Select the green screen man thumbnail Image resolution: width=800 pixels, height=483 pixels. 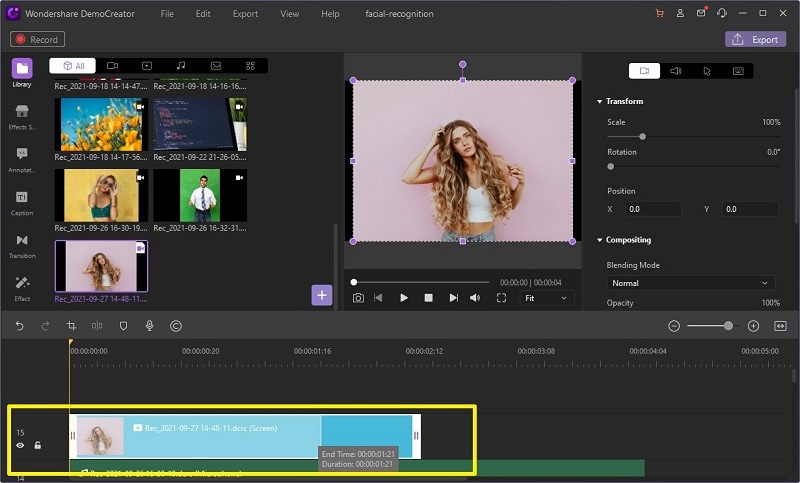pos(199,194)
